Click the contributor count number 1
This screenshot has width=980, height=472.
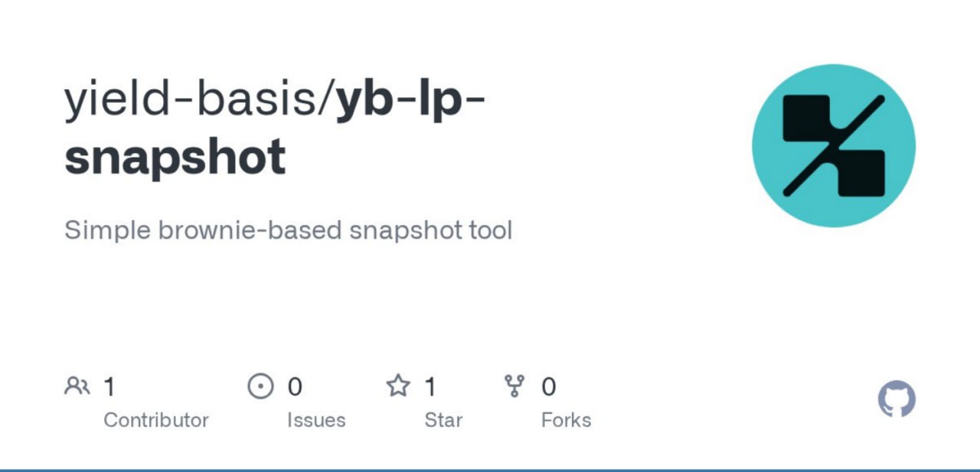(109, 387)
